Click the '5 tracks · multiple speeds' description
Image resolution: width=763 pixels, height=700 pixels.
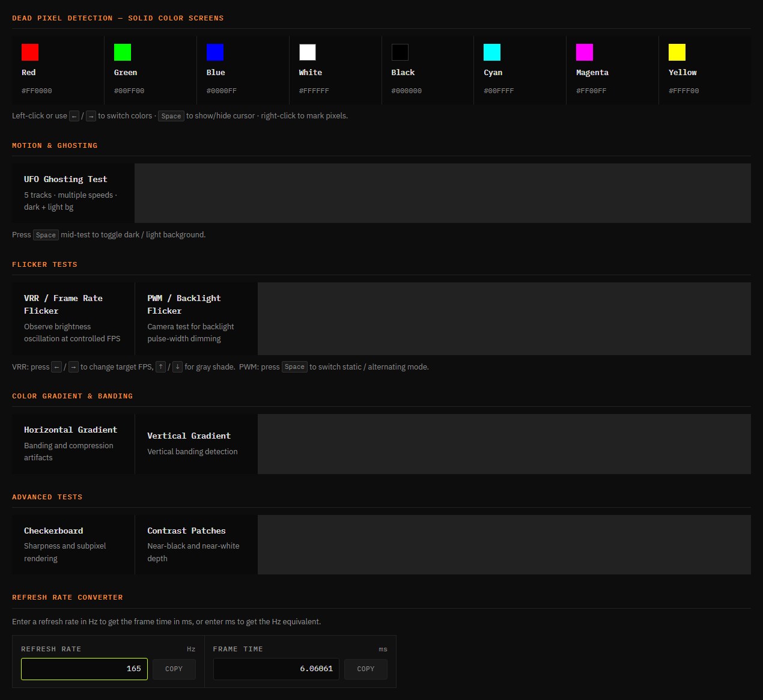coord(71,201)
